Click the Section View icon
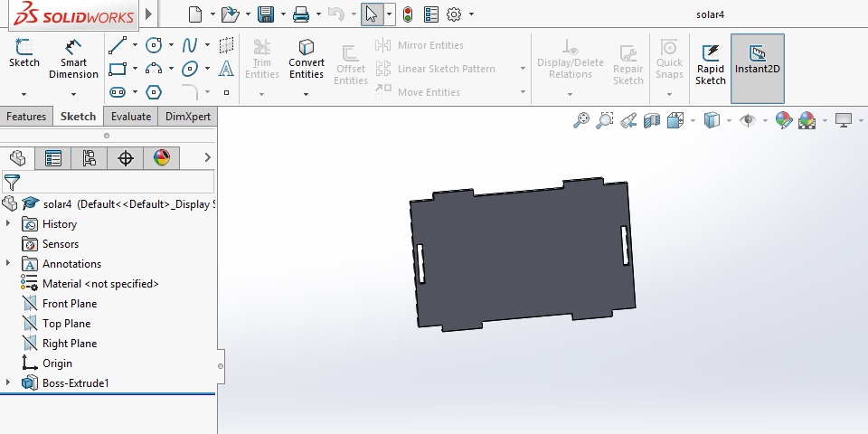This screenshot has width=868, height=434. (x=652, y=120)
